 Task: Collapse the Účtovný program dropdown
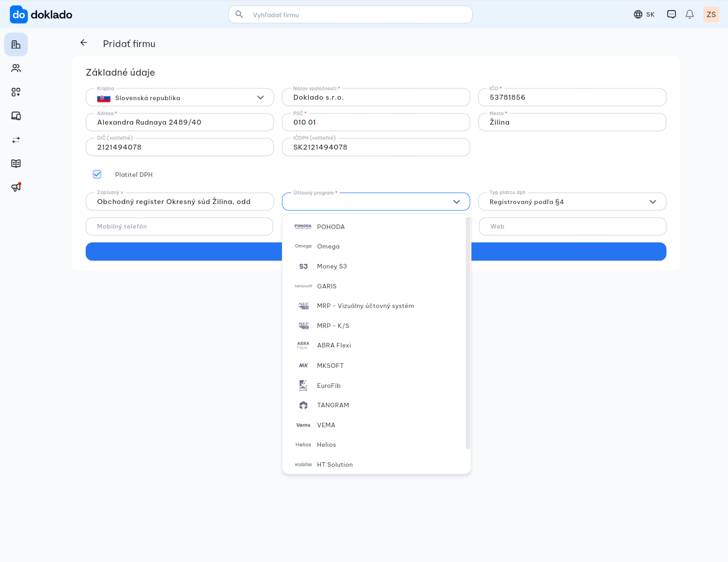[x=376, y=202]
